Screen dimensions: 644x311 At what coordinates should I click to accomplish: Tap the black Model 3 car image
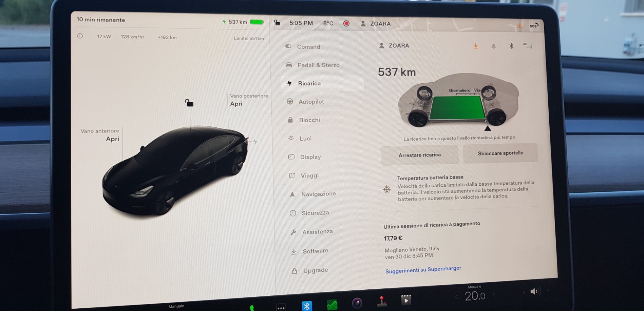[x=175, y=170]
